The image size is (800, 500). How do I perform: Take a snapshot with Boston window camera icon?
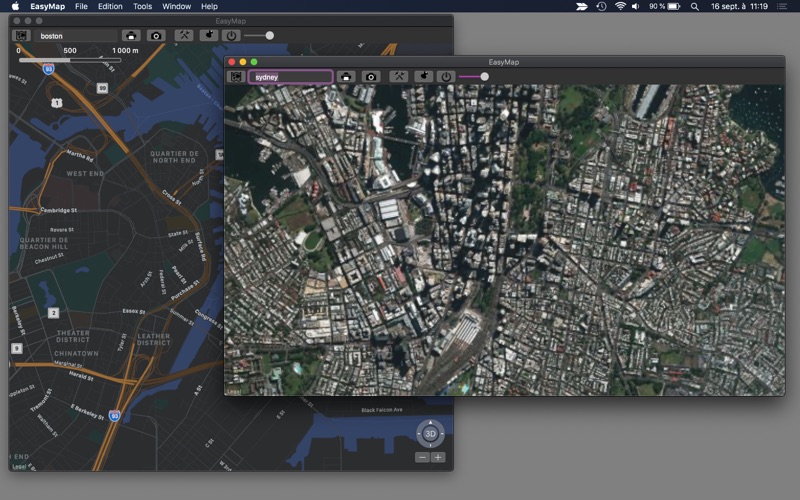pos(156,35)
